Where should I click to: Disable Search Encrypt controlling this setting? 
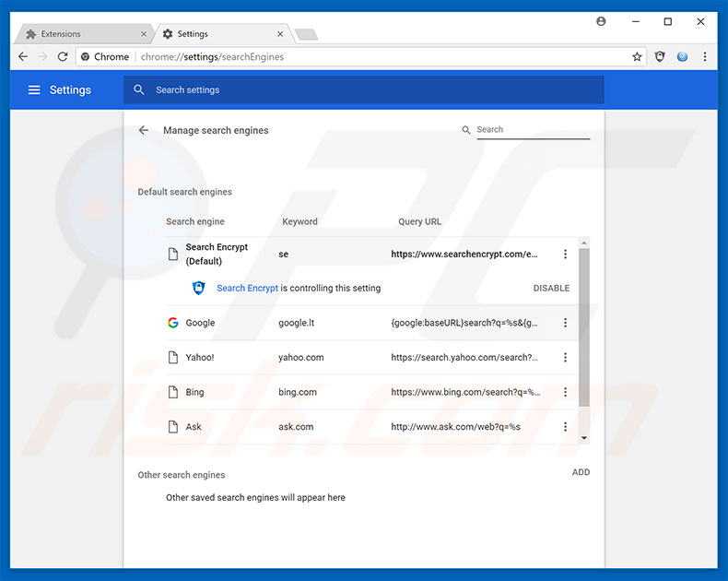point(551,288)
